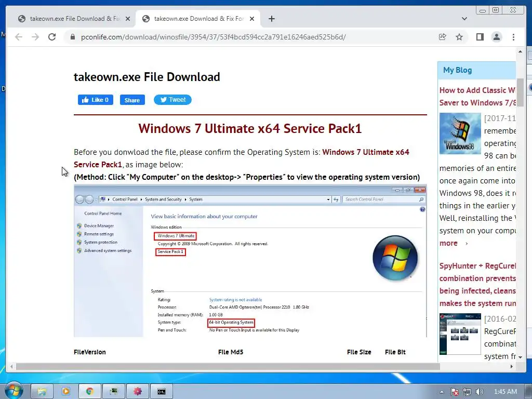Open the Windows Start menu
Viewport: 532px width, 399px height.
14,391
